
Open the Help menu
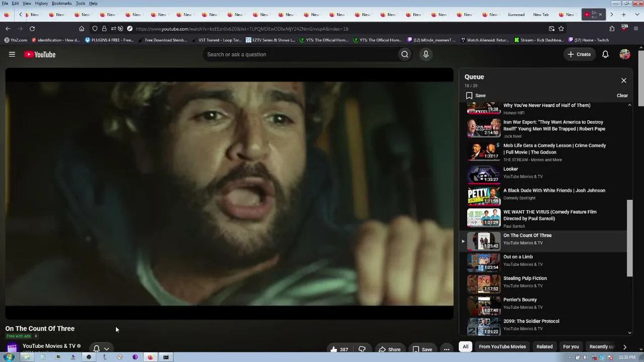[x=94, y=4]
